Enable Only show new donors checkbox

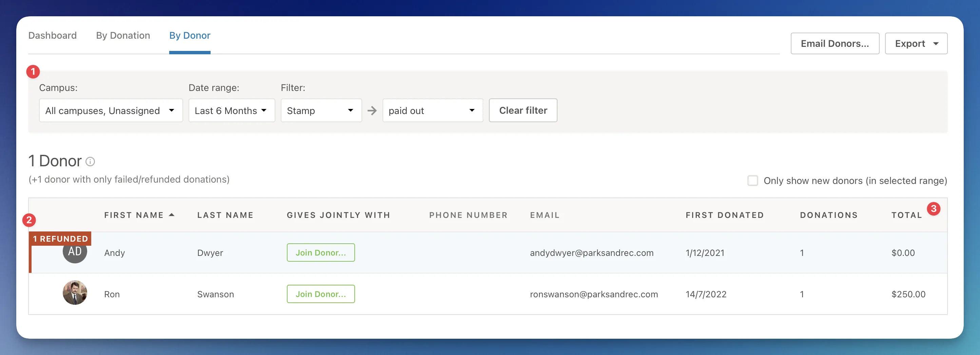pyautogui.click(x=752, y=181)
